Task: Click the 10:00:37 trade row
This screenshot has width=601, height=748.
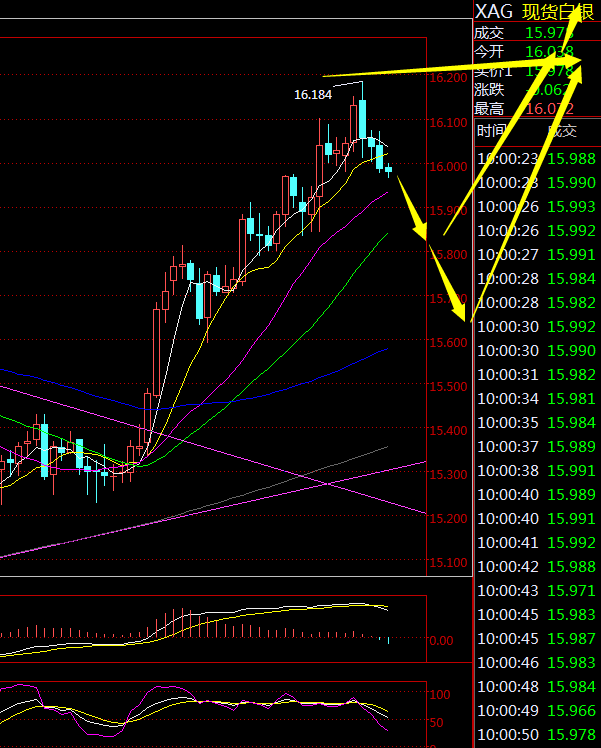Action: pyautogui.click(x=537, y=447)
